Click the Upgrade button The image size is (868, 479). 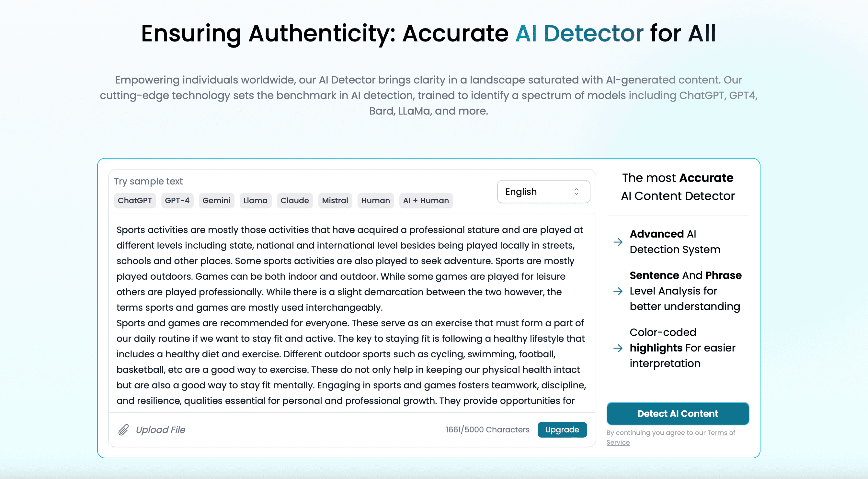[561, 429]
